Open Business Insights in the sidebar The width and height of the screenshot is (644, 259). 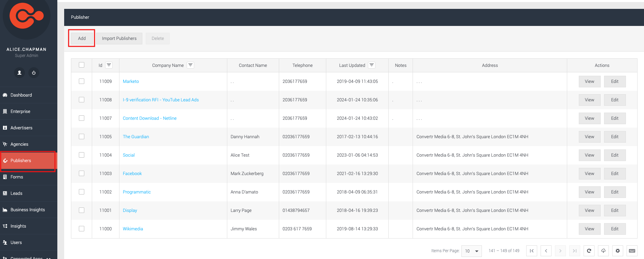29,210
